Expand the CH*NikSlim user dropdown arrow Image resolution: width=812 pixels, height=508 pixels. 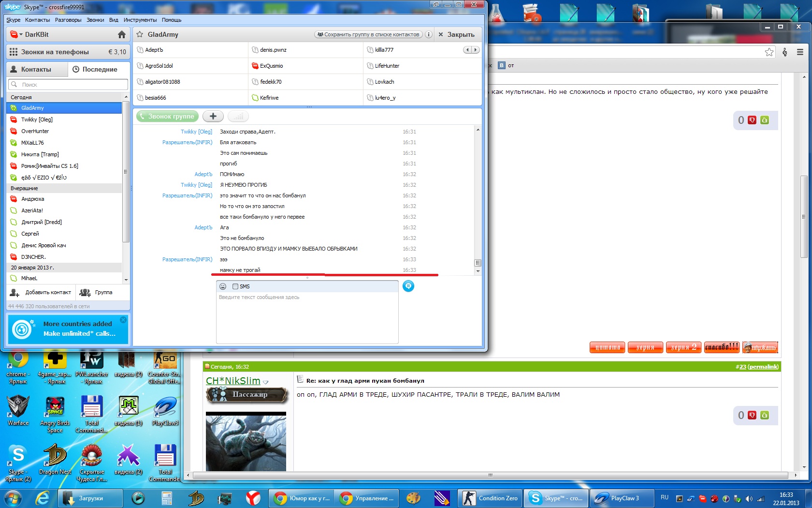(266, 382)
